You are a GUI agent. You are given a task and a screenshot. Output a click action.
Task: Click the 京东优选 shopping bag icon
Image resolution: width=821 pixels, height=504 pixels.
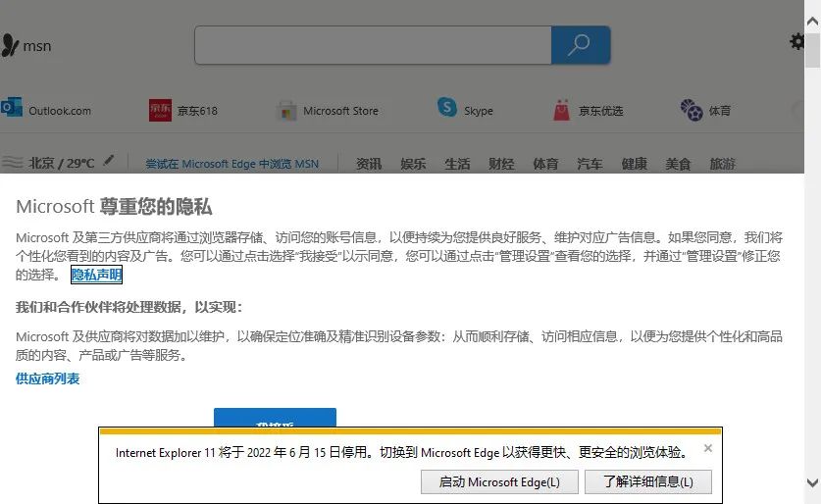(x=562, y=110)
